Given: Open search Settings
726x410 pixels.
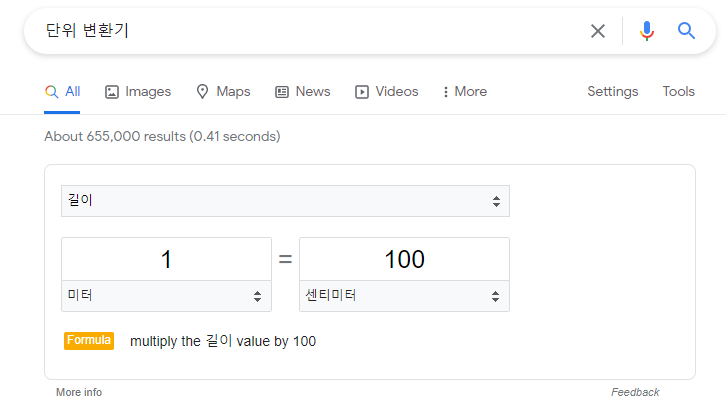Looking at the screenshot, I should coord(613,92).
